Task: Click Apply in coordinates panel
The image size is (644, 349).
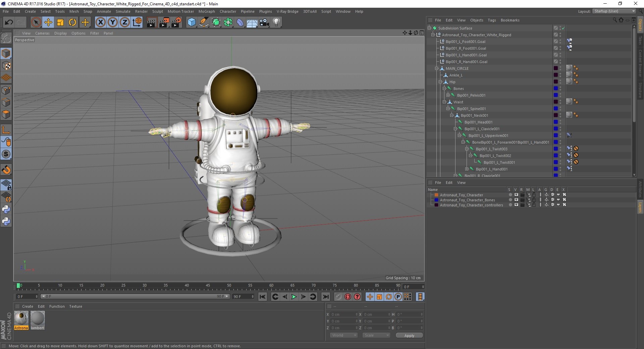Action: (409, 336)
